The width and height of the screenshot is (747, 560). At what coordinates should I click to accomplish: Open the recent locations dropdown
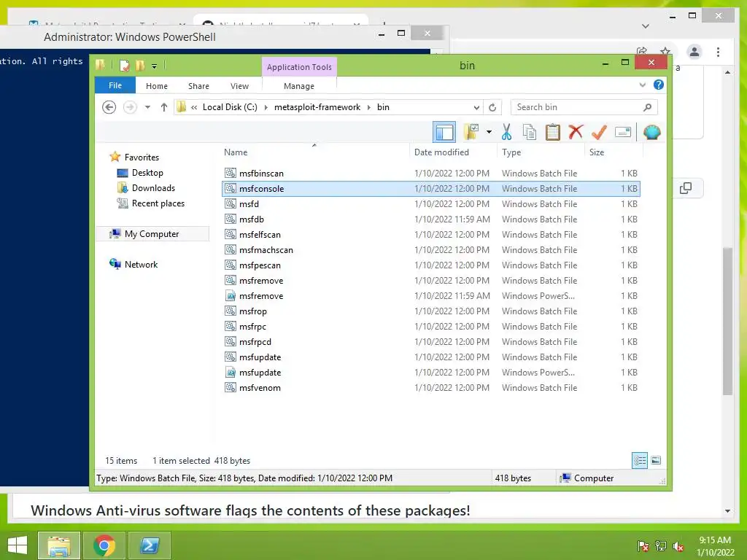tap(147, 107)
